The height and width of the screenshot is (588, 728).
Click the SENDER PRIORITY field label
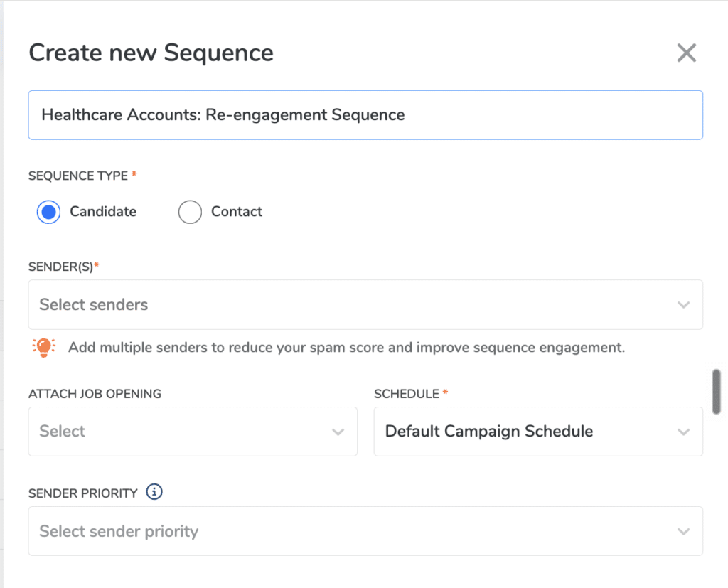point(83,493)
